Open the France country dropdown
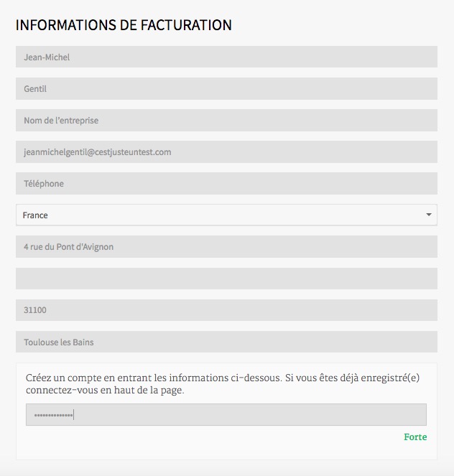 click(226, 215)
